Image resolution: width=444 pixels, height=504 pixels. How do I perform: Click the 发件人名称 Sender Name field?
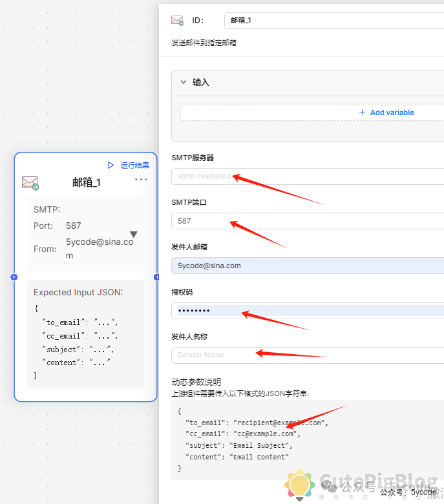[308, 355]
